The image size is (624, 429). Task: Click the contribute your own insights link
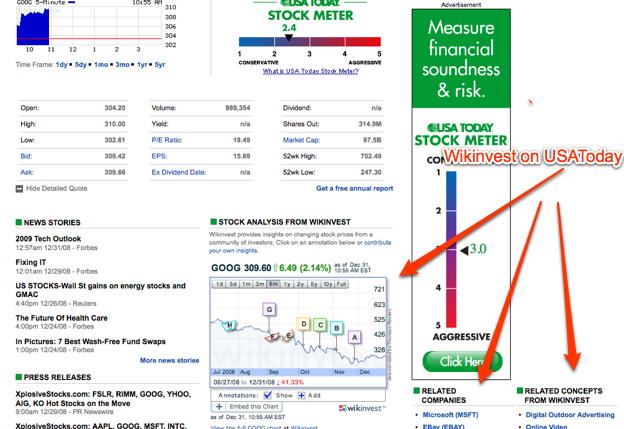pyautogui.click(x=300, y=246)
